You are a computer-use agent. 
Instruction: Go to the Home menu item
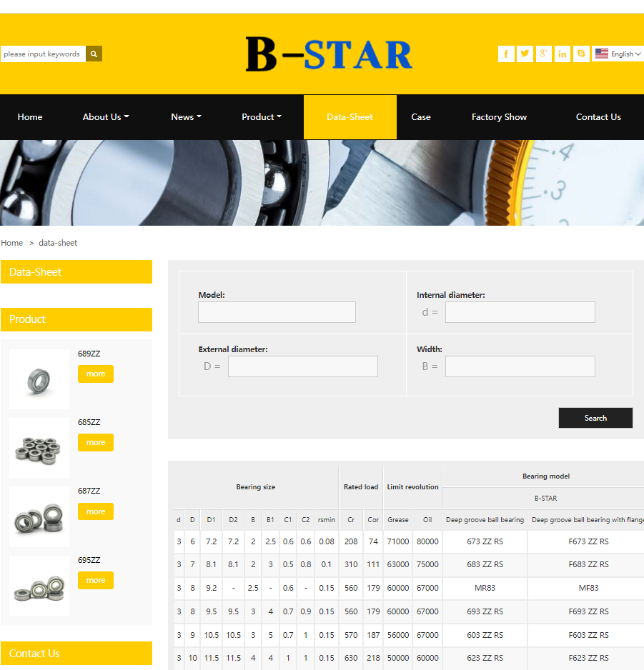point(30,117)
